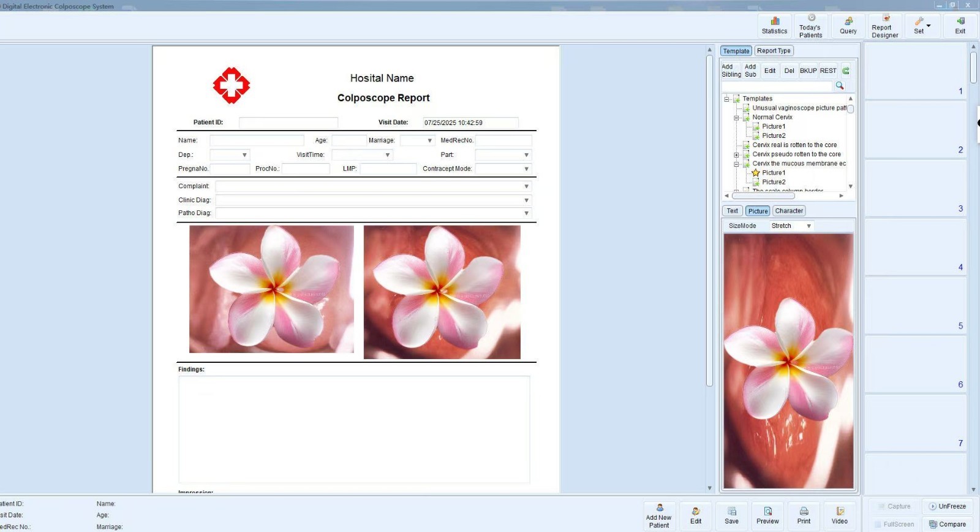Open Today's Patients list
Image resolution: width=980 pixels, height=532 pixels.
810,26
